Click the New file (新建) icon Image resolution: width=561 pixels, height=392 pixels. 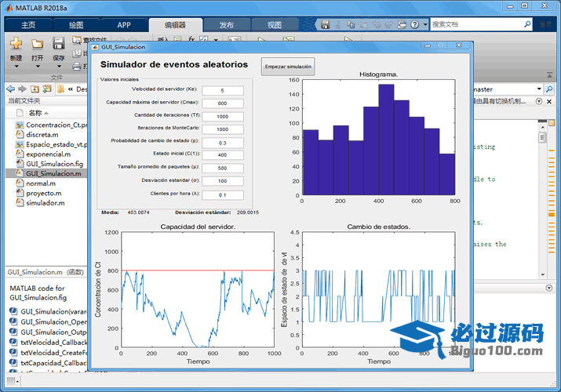(16, 43)
